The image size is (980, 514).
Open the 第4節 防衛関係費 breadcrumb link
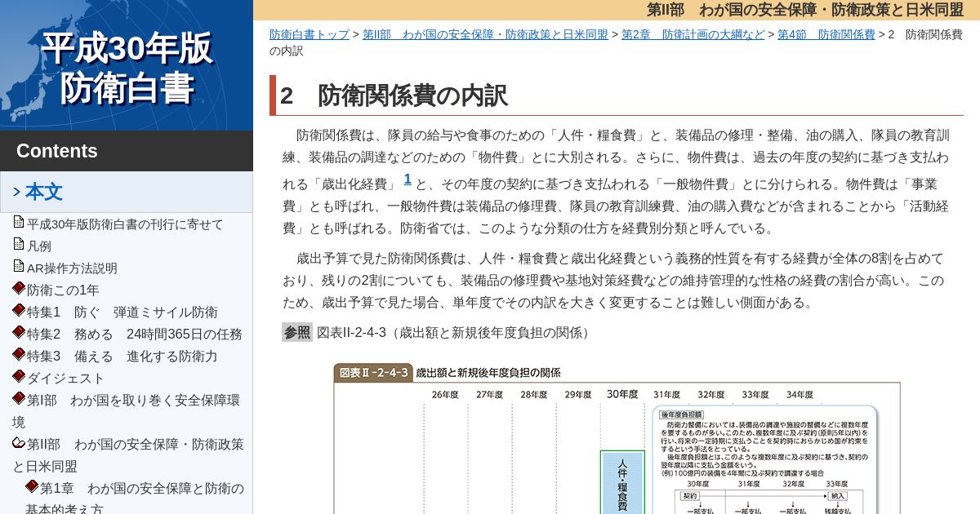(x=826, y=34)
